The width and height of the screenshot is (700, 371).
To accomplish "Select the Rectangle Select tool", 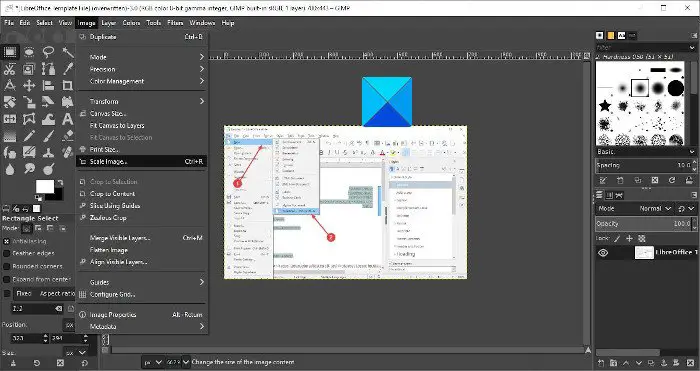I will pos(10,52).
